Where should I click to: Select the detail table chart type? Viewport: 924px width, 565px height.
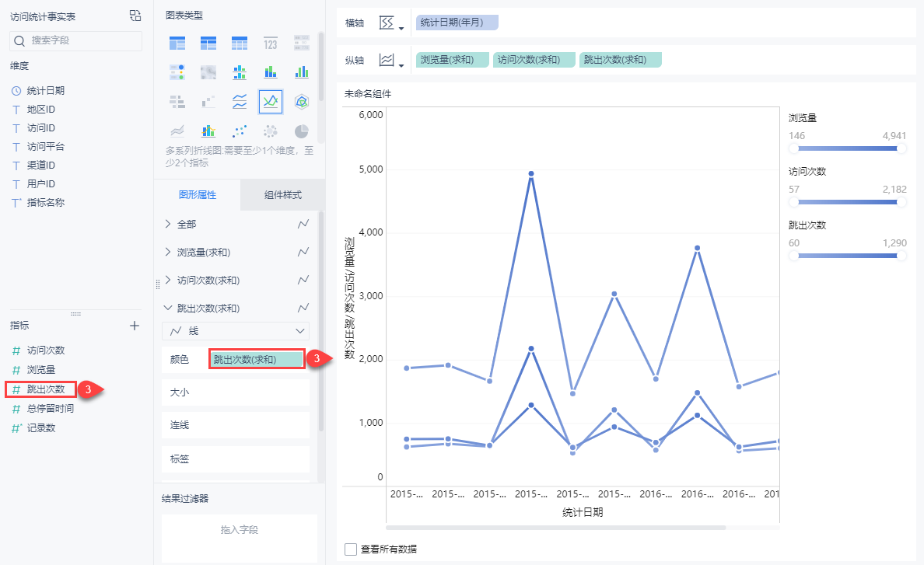click(240, 43)
